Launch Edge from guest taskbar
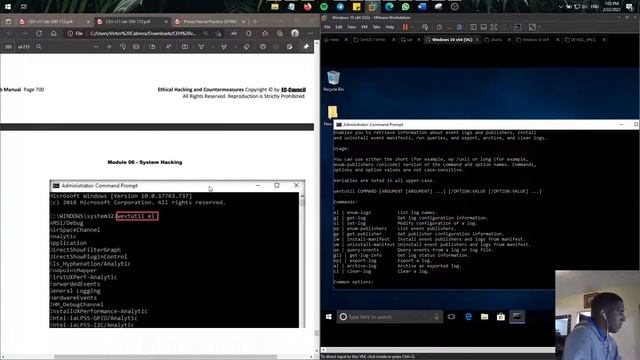 pos(468,317)
